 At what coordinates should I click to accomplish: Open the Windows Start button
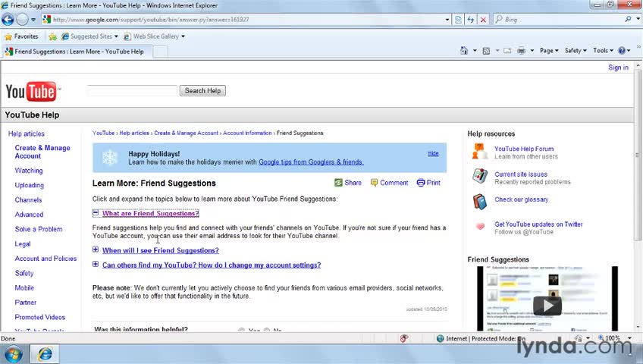(13, 354)
